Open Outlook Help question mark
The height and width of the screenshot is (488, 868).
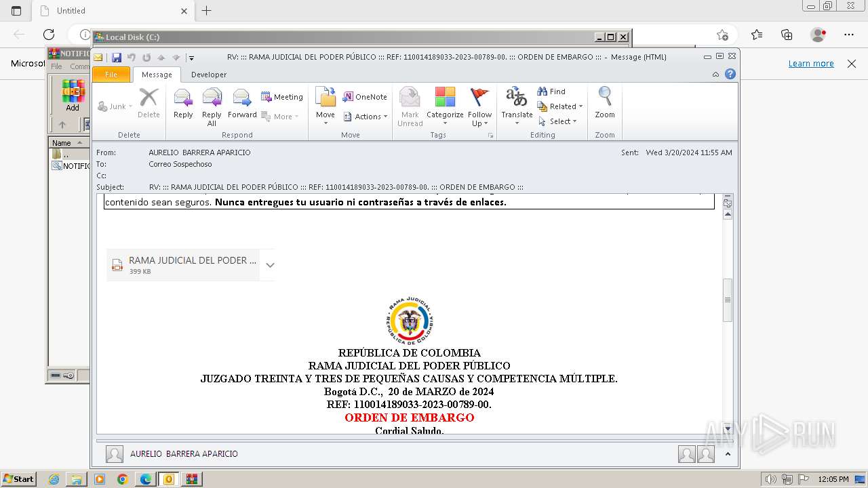pos(730,75)
